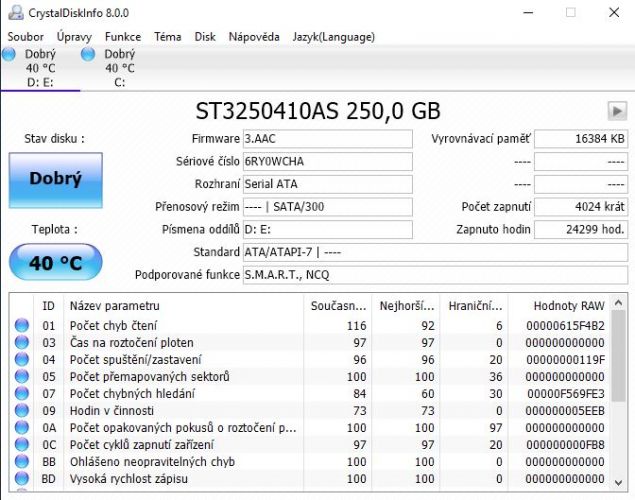Open the Téma menu
The height and width of the screenshot is (500, 635).
(168, 37)
